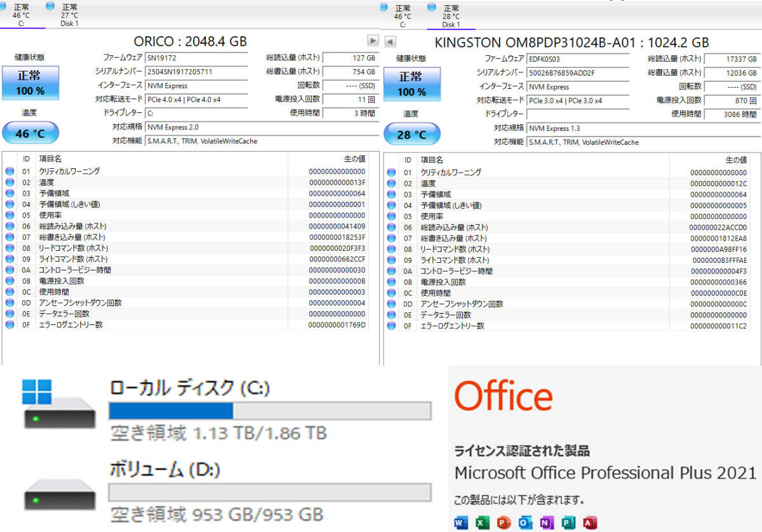This screenshot has height=532, width=762.
Task: Click the Microsoft Office Professional Plus 2021 text
Action: pos(605,473)
